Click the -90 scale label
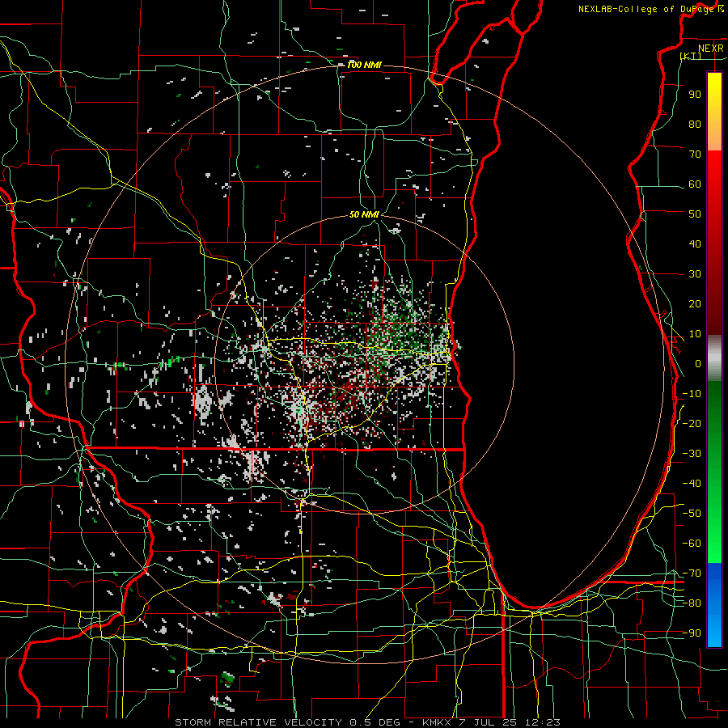Viewport: 728px width, 728px height. [x=692, y=633]
